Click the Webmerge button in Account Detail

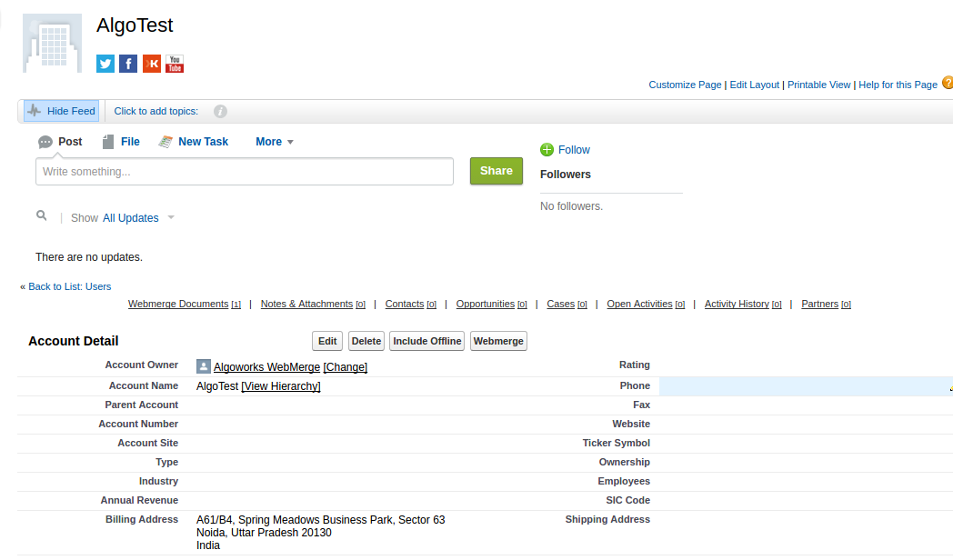498,341
